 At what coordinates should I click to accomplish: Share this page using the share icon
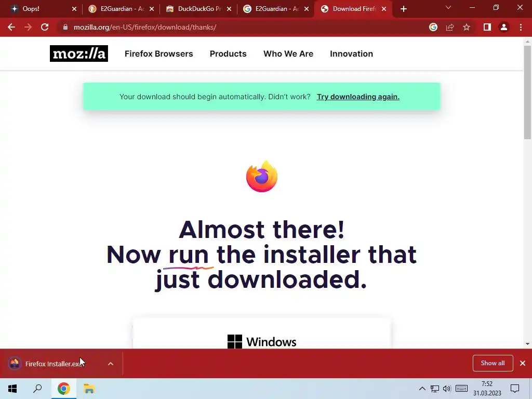tap(450, 27)
